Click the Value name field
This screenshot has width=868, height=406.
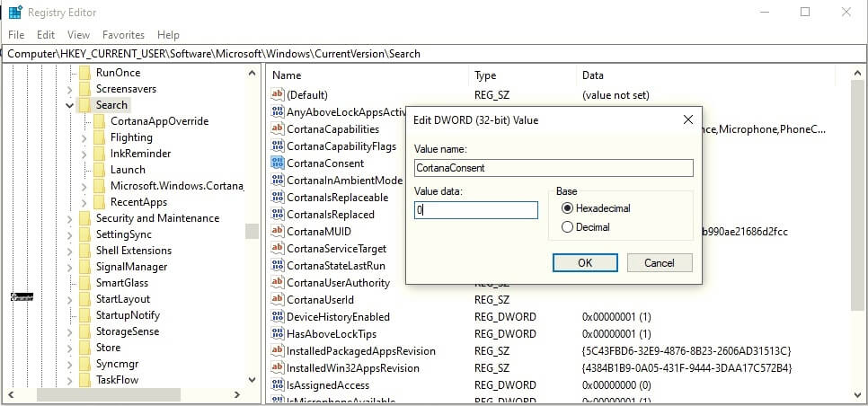[x=554, y=168]
